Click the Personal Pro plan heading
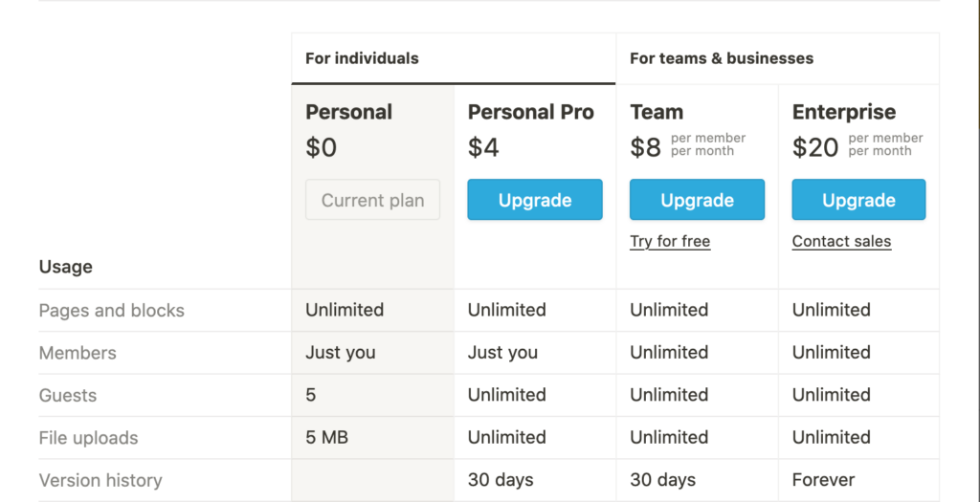This screenshot has height=502, width=980. (x=530, y=112)
